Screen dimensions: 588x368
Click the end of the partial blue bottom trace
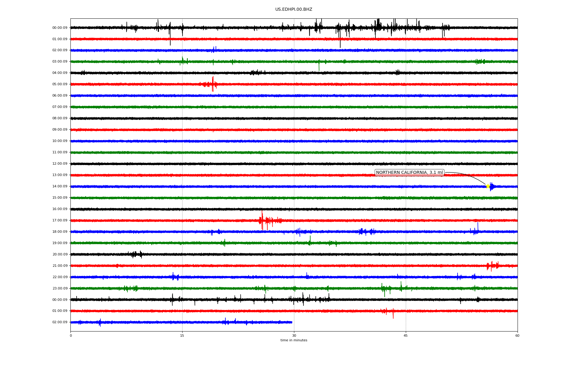[292, 322]
